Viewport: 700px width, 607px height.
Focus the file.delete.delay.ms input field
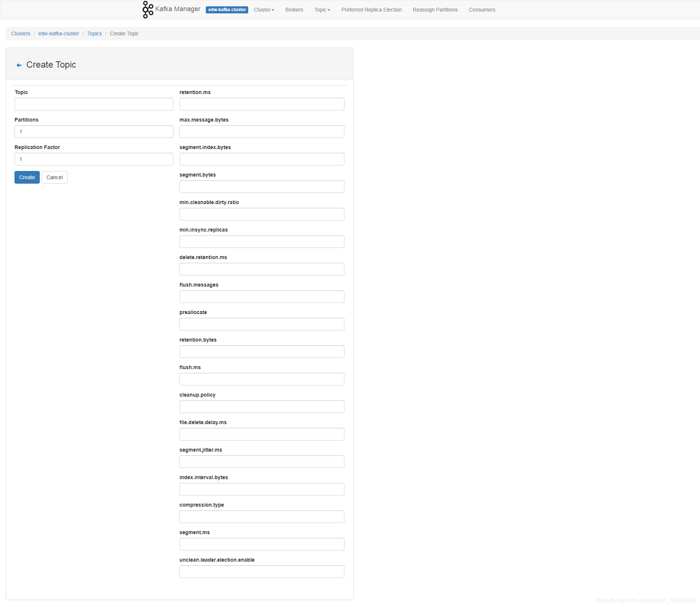(x=262, y=434)
